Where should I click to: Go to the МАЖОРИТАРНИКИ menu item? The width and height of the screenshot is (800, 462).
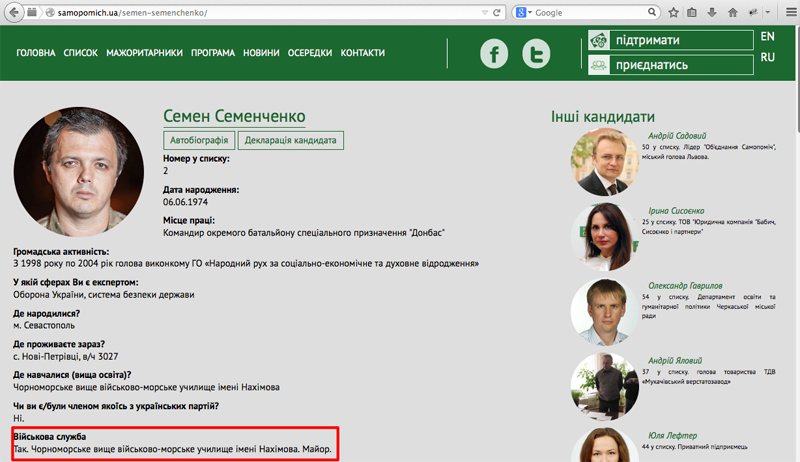pyautogui.click(x=145, y=53)
